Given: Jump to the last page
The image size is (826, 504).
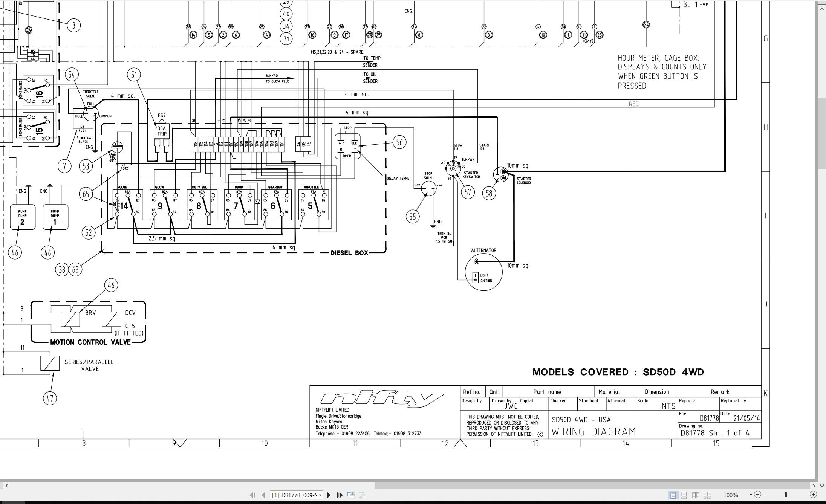Looking at the screenshot, I should [340, 495].
